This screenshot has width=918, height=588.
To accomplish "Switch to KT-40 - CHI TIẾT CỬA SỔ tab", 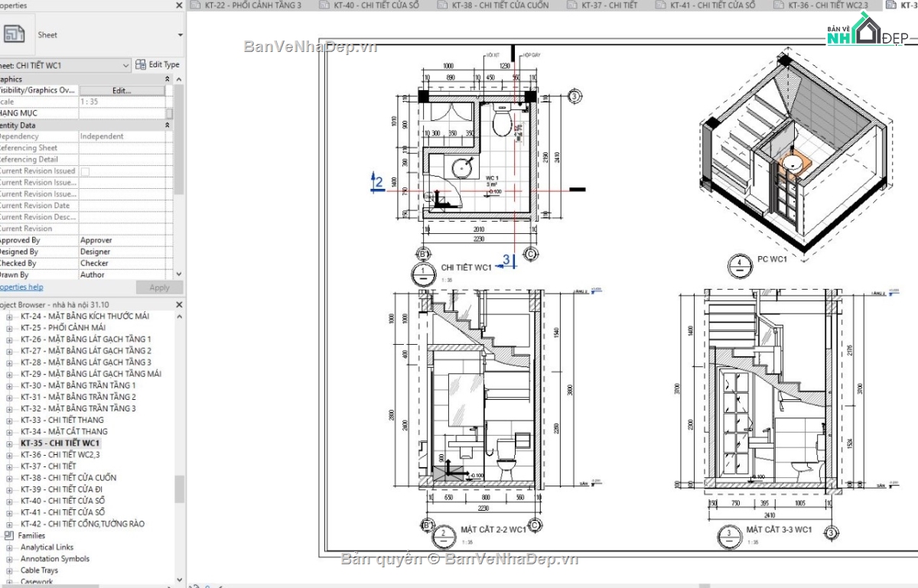I will [375, 5].
